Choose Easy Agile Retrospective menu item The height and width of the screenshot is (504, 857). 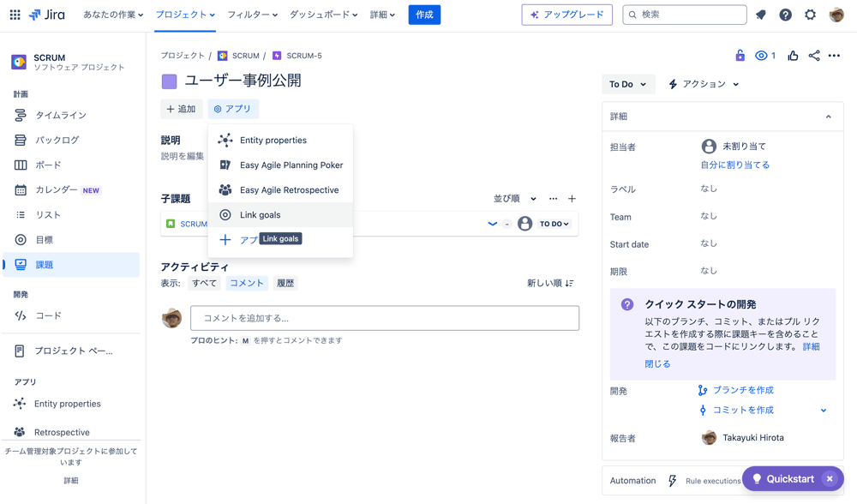280,189
